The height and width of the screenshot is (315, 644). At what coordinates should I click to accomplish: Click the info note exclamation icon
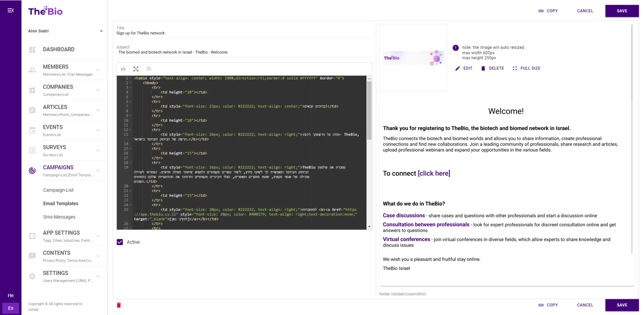pyautogui.click(x=456, y=48)
